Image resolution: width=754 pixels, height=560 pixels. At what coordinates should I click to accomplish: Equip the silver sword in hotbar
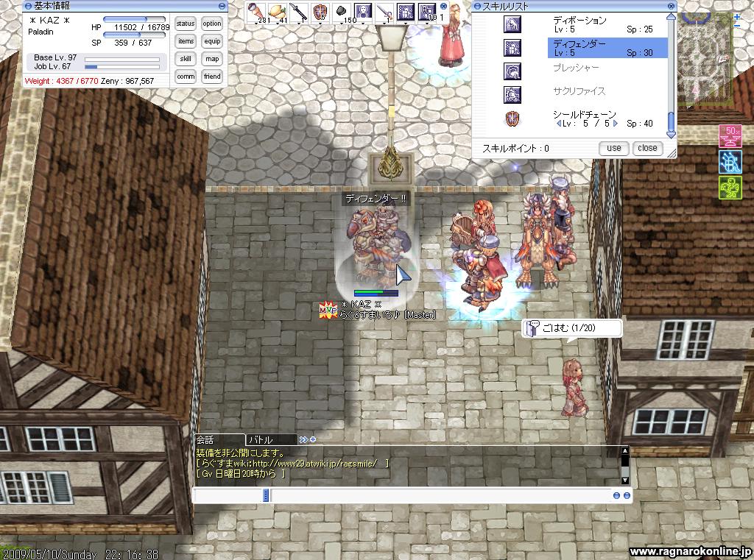(384, 12)
